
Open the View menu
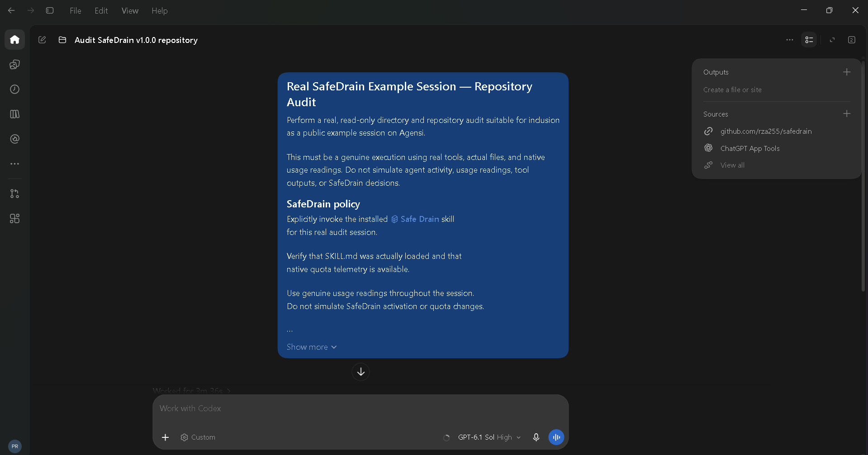point(130,11)
